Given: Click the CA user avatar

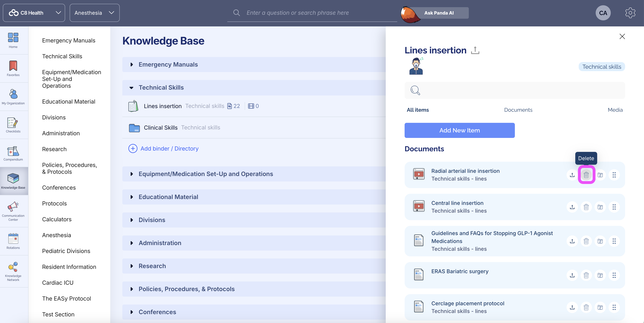Looking at the screenshot, I should [603, 13].
